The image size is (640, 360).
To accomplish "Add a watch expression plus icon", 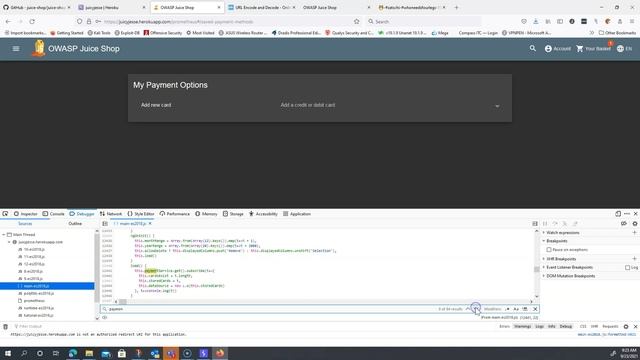I will click(634, 233).
